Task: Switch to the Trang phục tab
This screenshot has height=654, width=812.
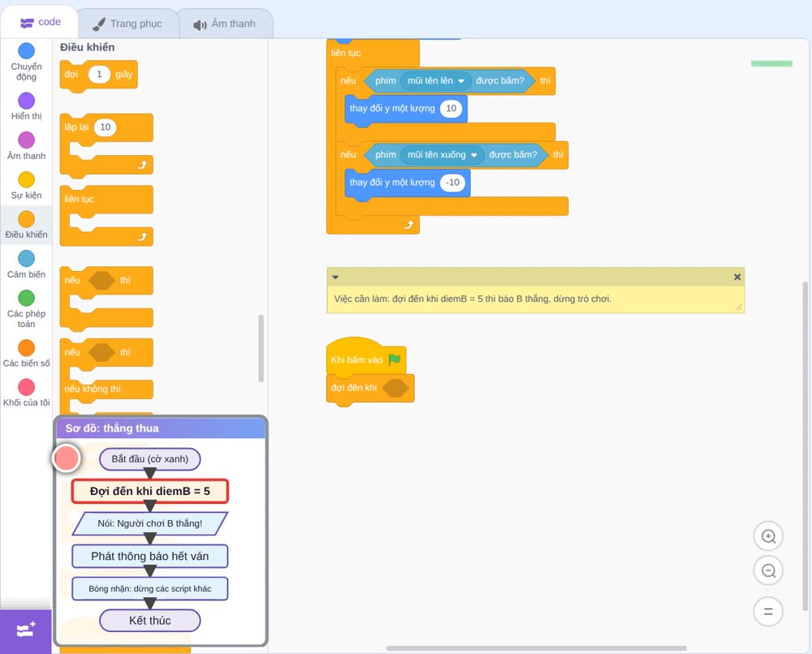Action: pyautogui.click(x=127, y=24)
